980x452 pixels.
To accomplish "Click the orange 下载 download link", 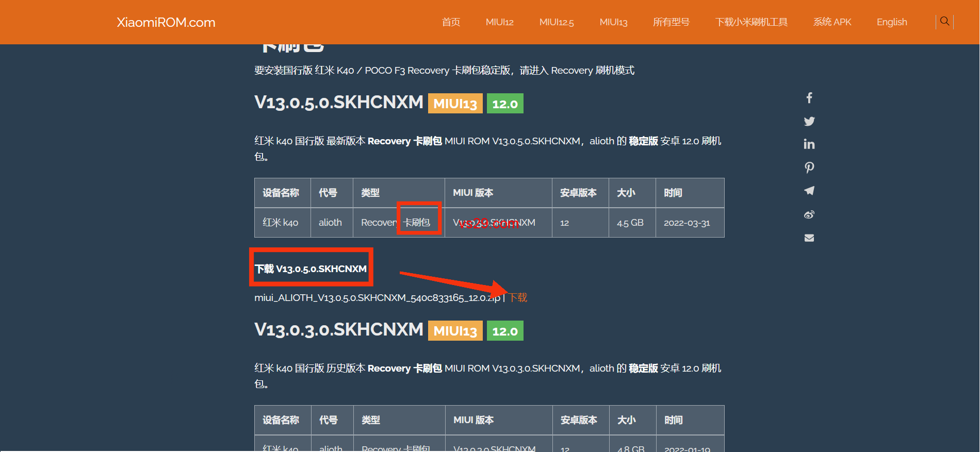I will click(518, 297).
